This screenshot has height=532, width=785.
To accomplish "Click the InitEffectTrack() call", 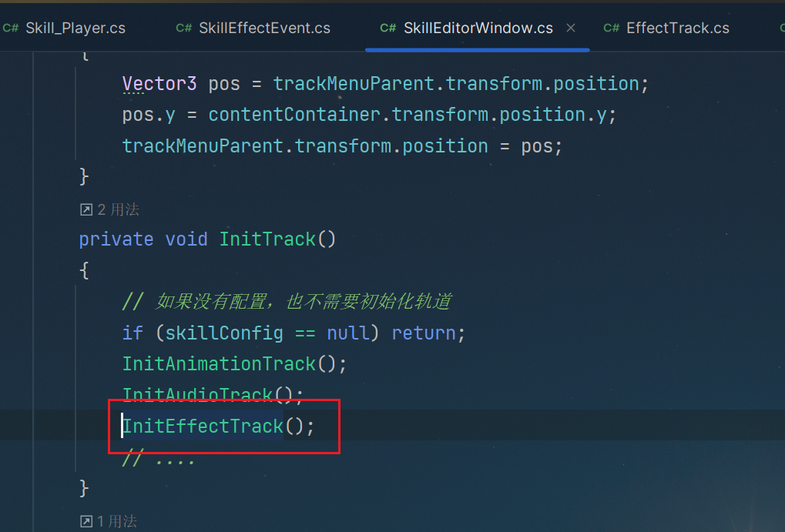I will tap(218, 427).
